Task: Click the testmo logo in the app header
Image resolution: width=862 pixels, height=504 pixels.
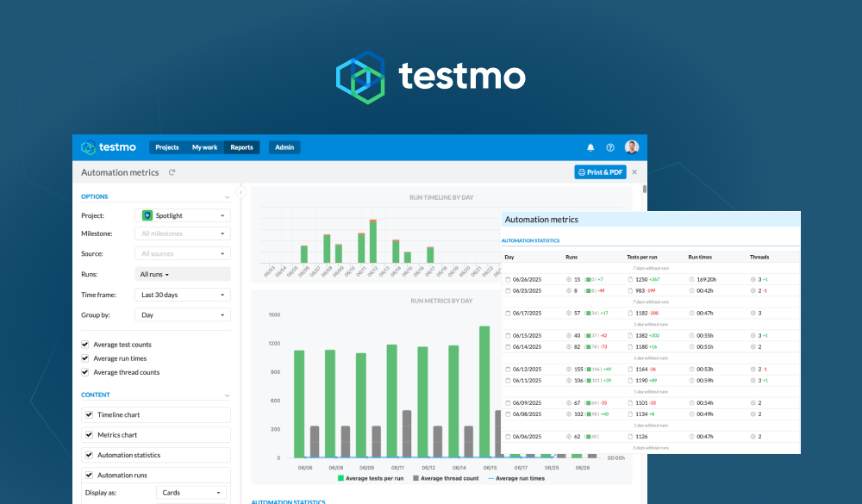Action: [109, 147]
